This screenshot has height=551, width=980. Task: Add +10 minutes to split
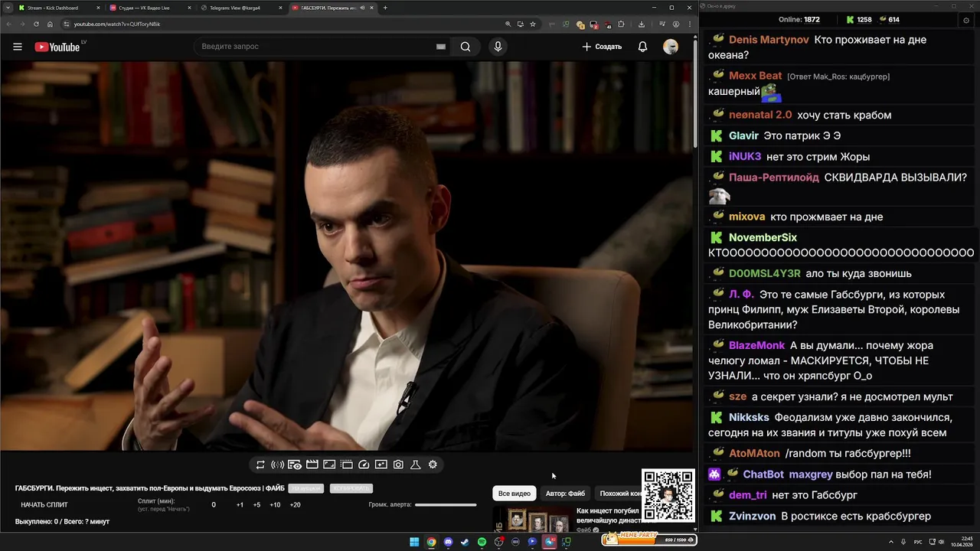tap(275, 505)
